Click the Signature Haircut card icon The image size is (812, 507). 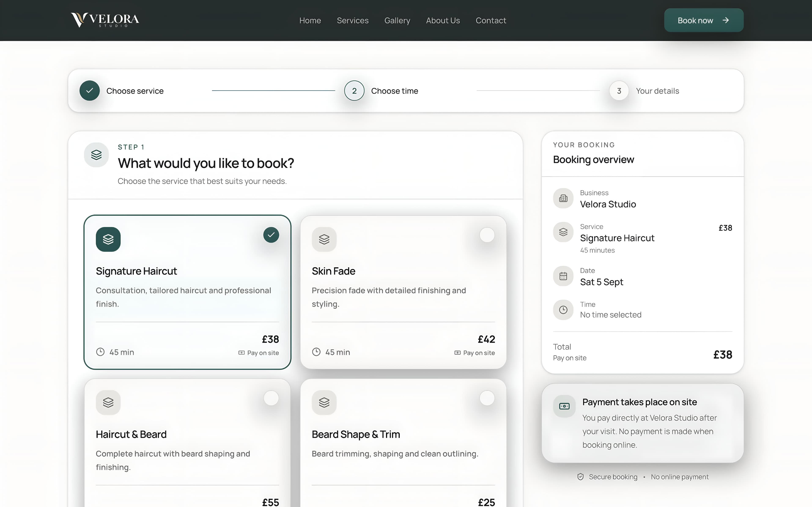coord(108,239)
